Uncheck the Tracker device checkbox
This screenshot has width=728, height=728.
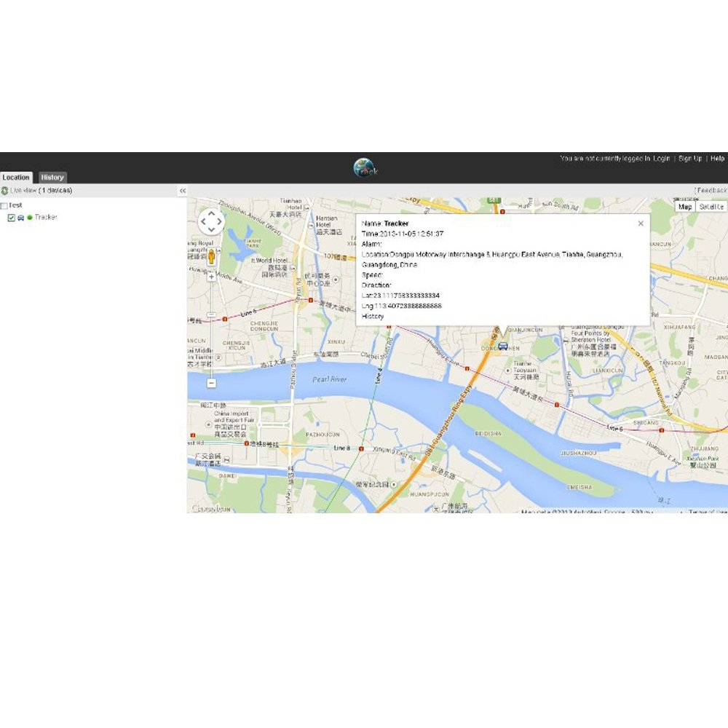point(12,217)
